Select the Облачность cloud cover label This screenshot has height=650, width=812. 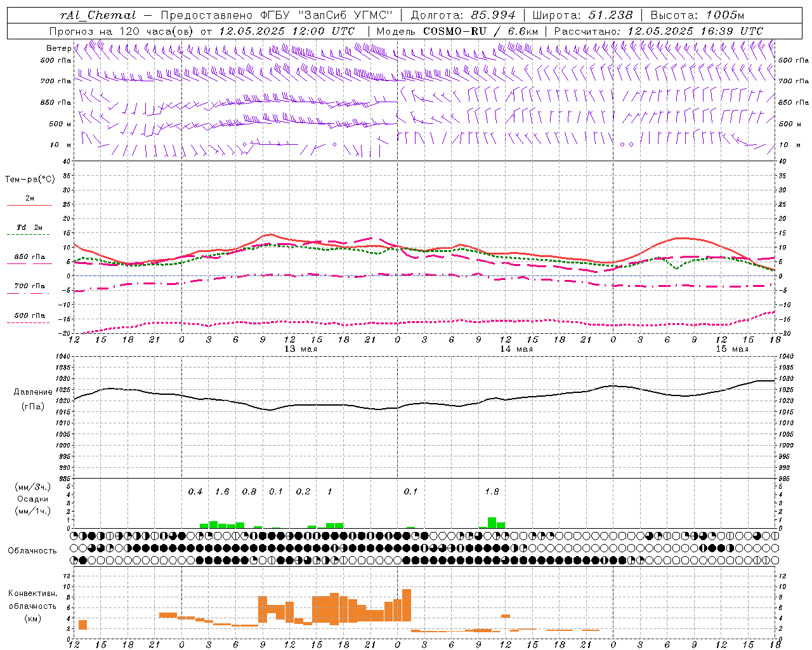32,551
